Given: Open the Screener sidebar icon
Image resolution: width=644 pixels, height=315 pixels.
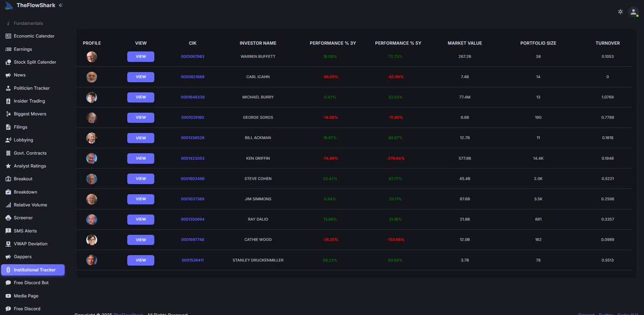Looking at the screenshot, I should (x=8, y=218).
